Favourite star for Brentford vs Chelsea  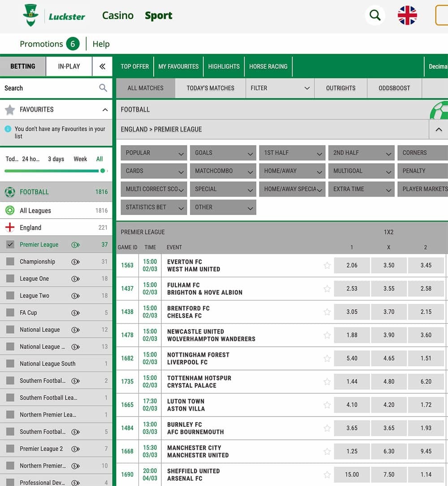coord(327,312)
